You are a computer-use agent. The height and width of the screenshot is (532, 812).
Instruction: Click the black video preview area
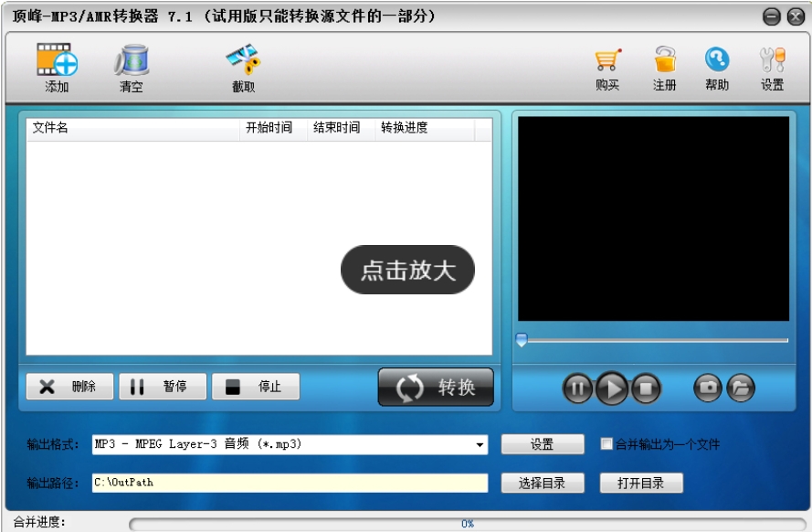coord(654,218)
